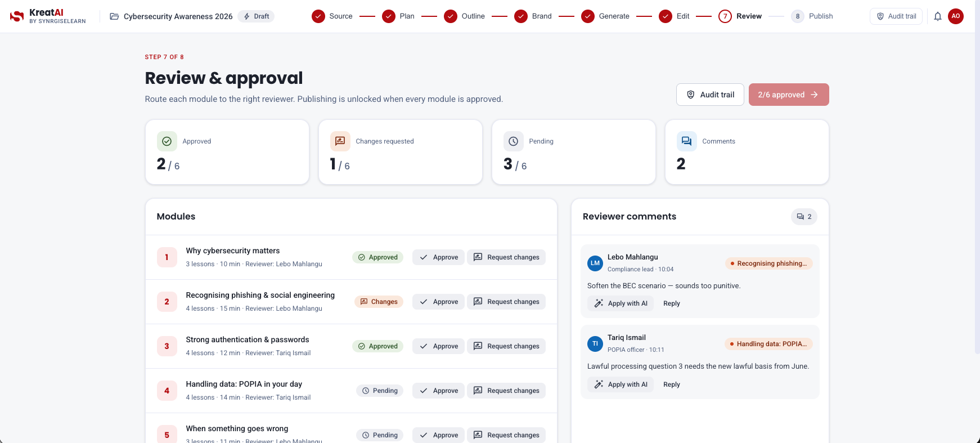
Task: Return to the Edit step
Action: tap(675, 16)
